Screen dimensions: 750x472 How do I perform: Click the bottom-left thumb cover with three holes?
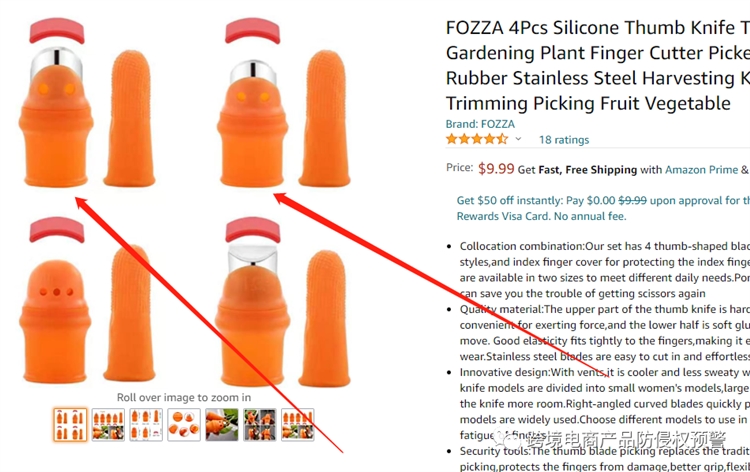[55, 300]
